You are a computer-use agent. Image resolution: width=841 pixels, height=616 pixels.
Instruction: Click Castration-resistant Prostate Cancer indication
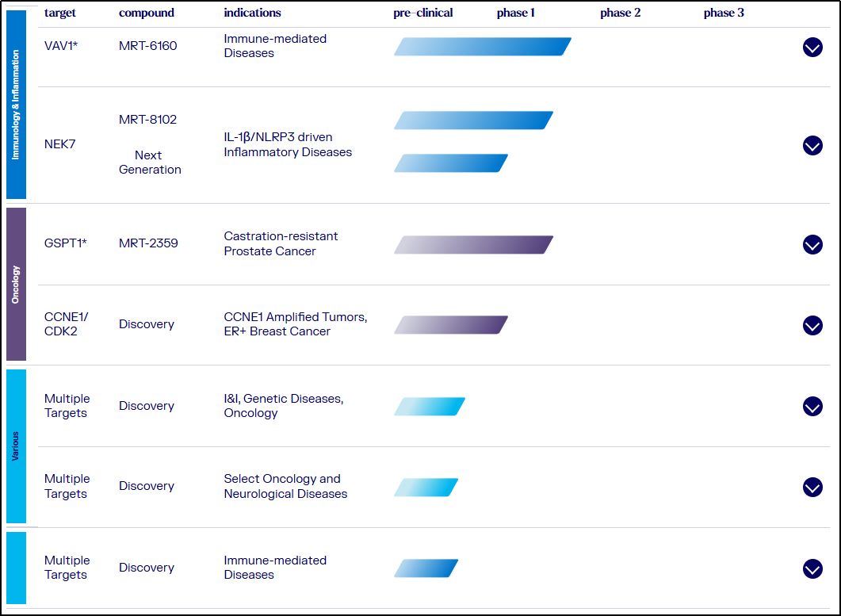pos(281,243)
